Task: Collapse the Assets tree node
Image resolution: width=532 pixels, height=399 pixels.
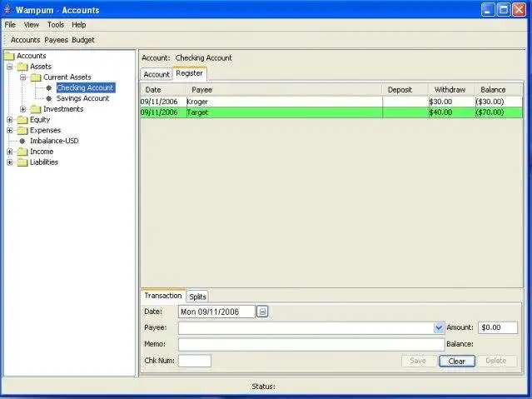Action: (10, 67)
